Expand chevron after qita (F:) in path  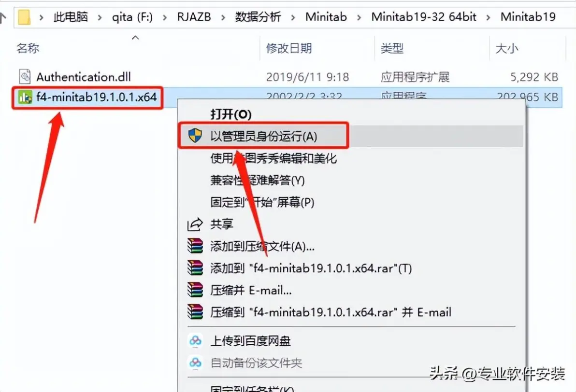(x=165, y=17)
